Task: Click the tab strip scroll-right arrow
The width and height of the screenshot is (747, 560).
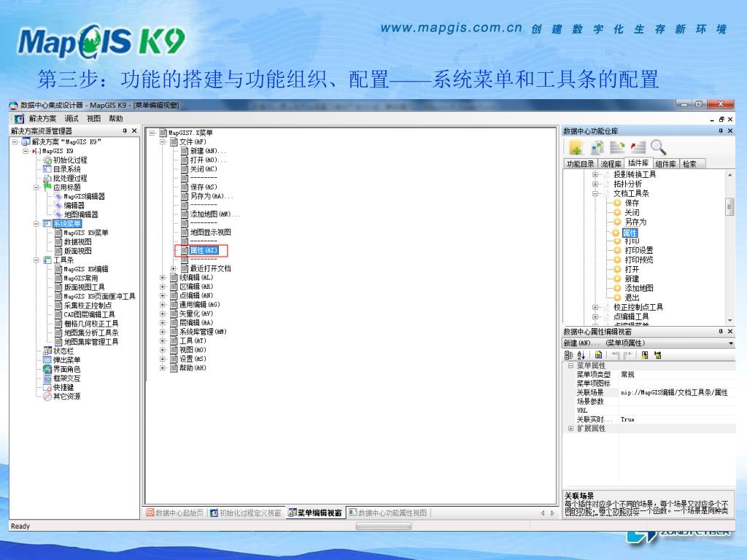Action: [552, 513]
